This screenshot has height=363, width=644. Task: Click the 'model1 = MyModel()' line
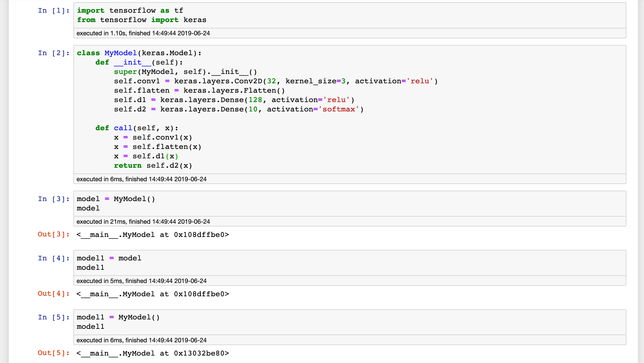tap(118, 317)
